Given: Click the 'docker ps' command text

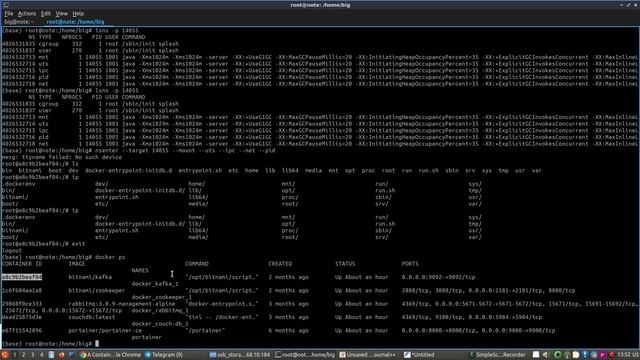Looking at the screenshot, I should [x=110, y=257].
